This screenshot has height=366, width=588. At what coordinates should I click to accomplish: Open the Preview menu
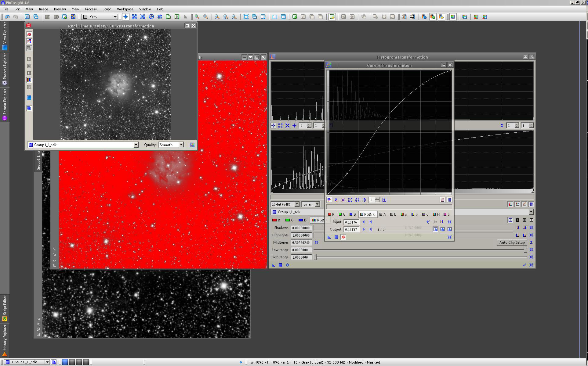[x=60, y=9]
